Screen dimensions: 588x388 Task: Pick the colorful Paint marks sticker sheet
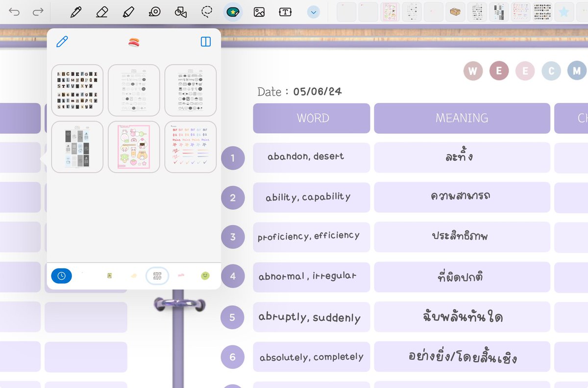[x=191, y=147]
